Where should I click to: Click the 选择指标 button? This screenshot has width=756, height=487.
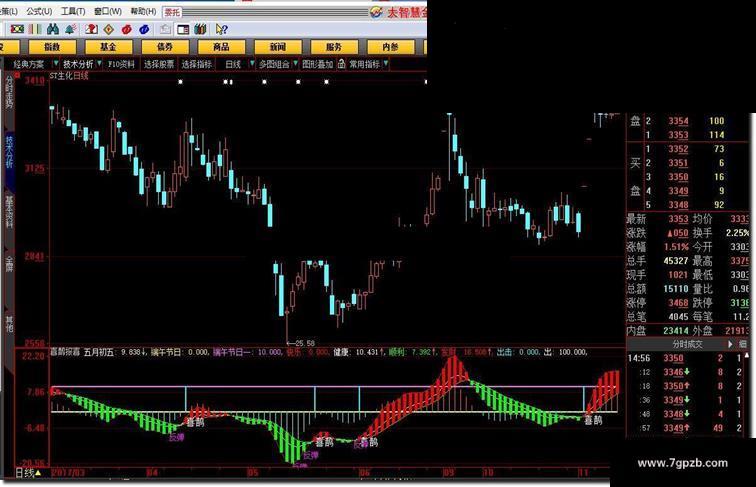coord(196,64)
